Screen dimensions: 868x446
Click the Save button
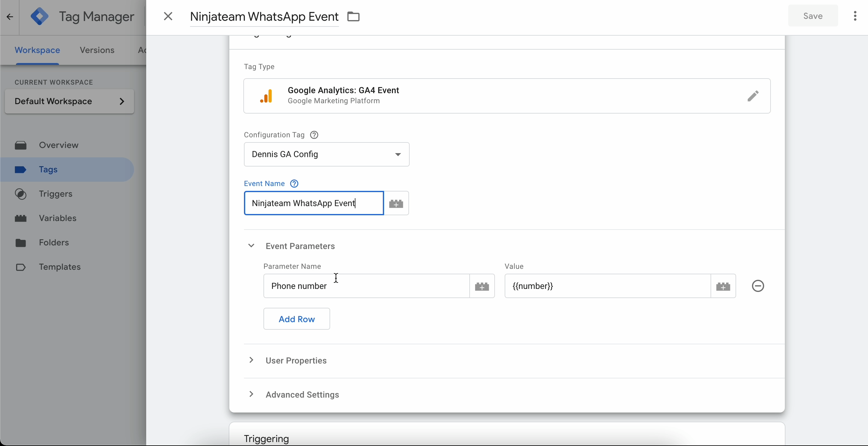[x=813, y=16]
